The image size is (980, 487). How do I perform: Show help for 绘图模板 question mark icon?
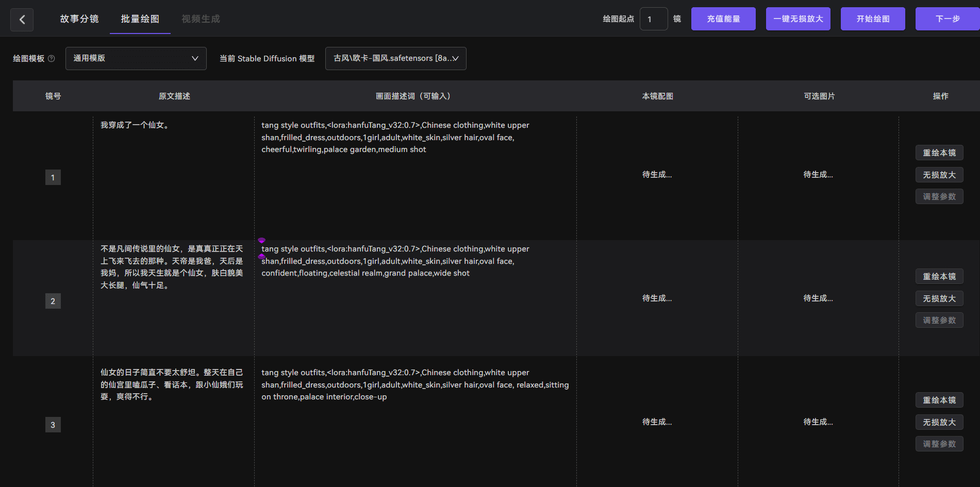tap(52, 59)
